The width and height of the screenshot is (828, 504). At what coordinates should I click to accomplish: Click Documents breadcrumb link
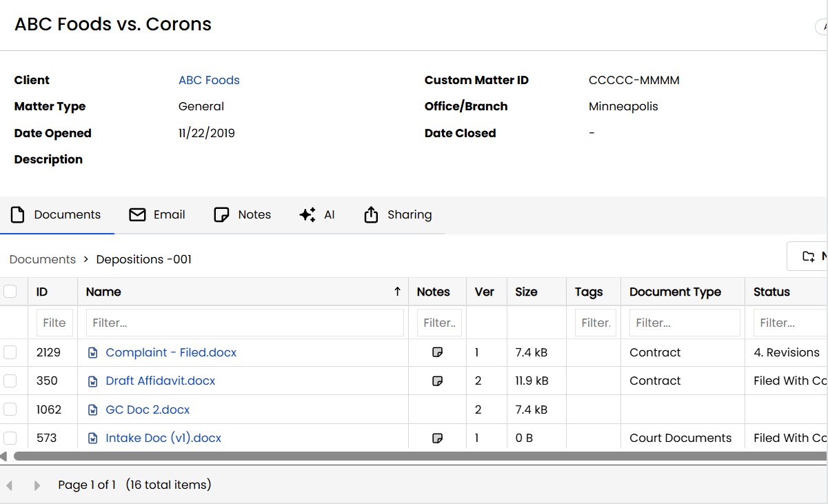click(43, 259)
